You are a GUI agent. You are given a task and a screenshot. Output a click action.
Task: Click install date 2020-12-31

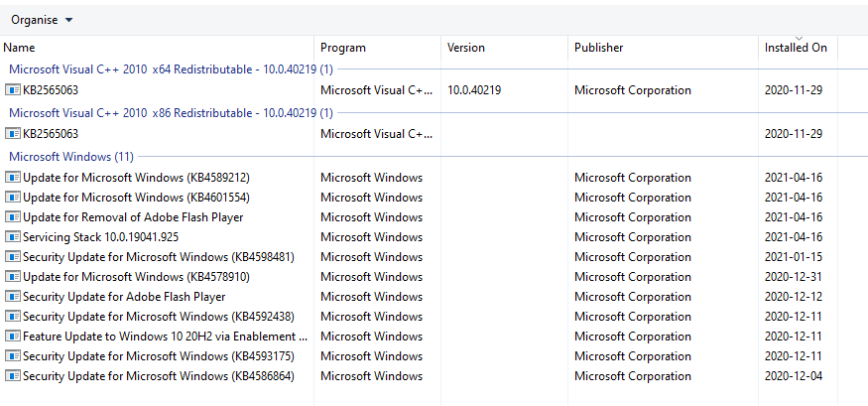(x=794, y=276)
